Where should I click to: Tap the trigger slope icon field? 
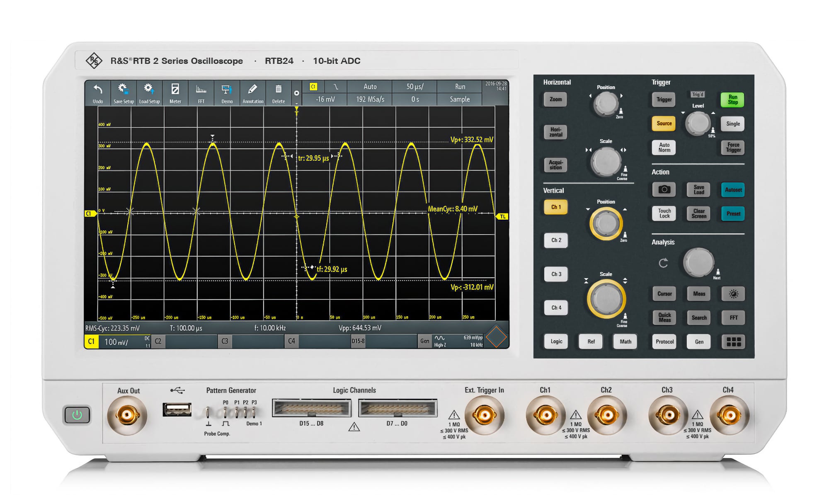pyautogui.click(x=336, y=87)
